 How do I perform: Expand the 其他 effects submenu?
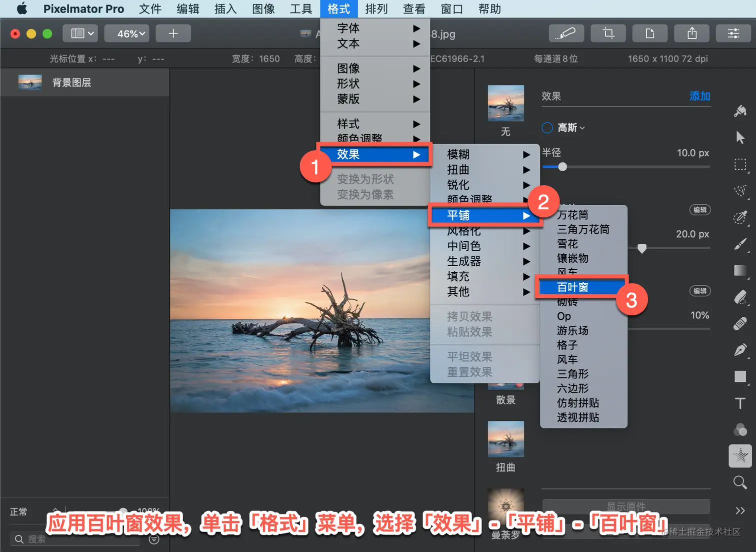click(x=485, y=292)
